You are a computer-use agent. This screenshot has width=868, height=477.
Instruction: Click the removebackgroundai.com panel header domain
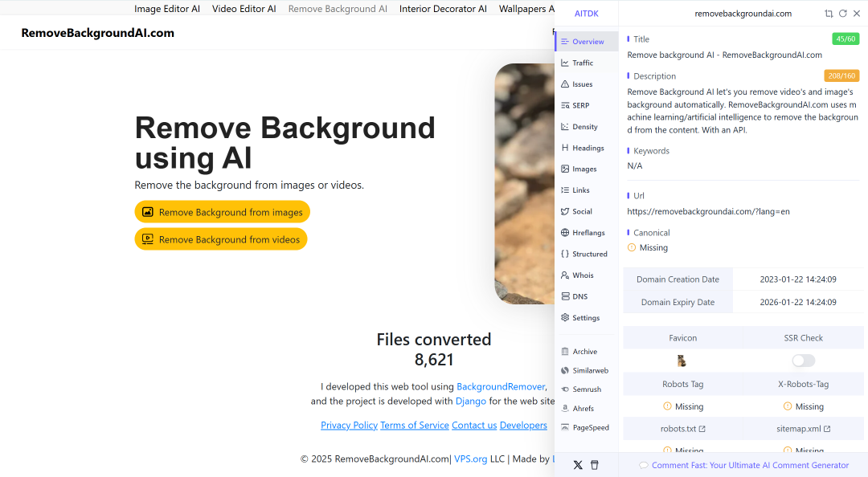tap(743, 14)
